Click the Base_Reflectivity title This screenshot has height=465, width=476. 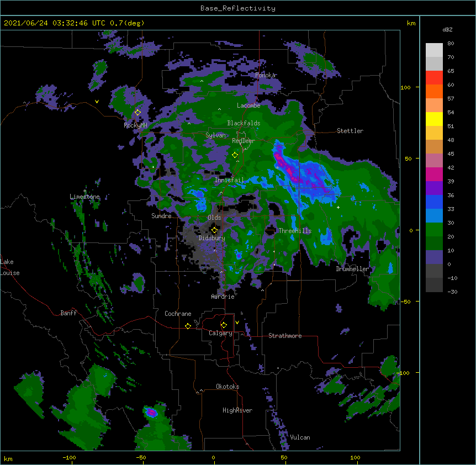click(238, 8)
